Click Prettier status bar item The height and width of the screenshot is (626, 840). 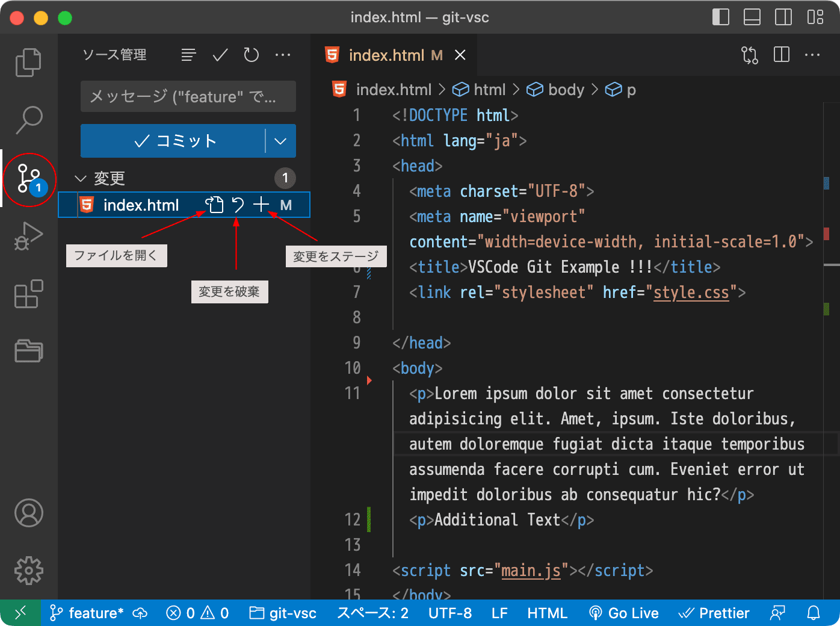[x=714, y=613]
